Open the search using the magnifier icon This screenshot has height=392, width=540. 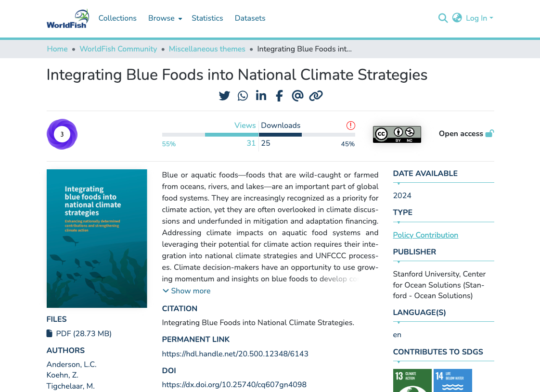pyautogui.click(x=443, y=18)
